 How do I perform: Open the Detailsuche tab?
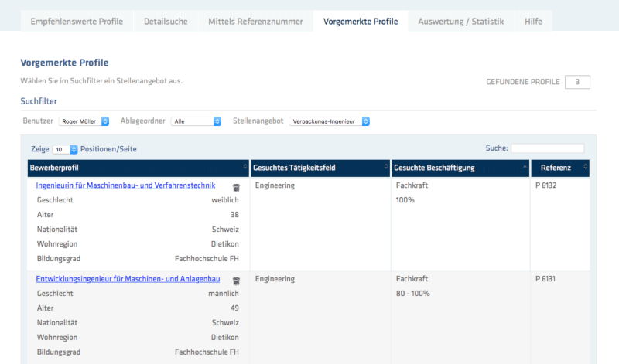[166, 22]
